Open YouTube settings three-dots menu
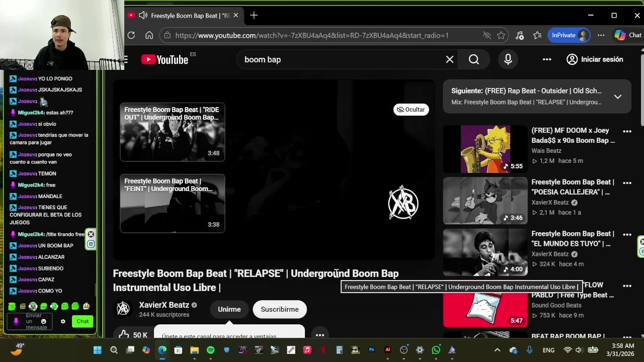Screen dimensions: 644x362 pos(547,59)
